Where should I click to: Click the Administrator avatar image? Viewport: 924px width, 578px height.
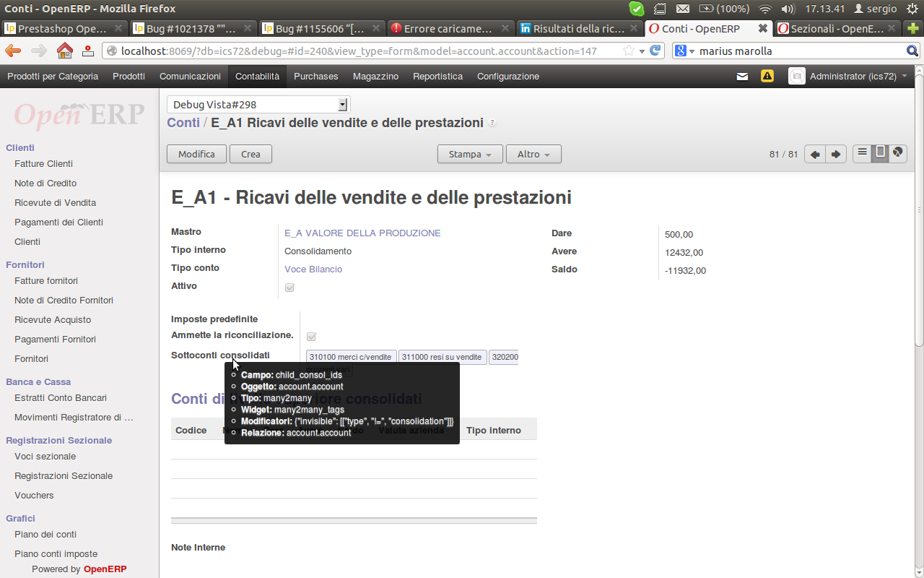coord(796,76)
